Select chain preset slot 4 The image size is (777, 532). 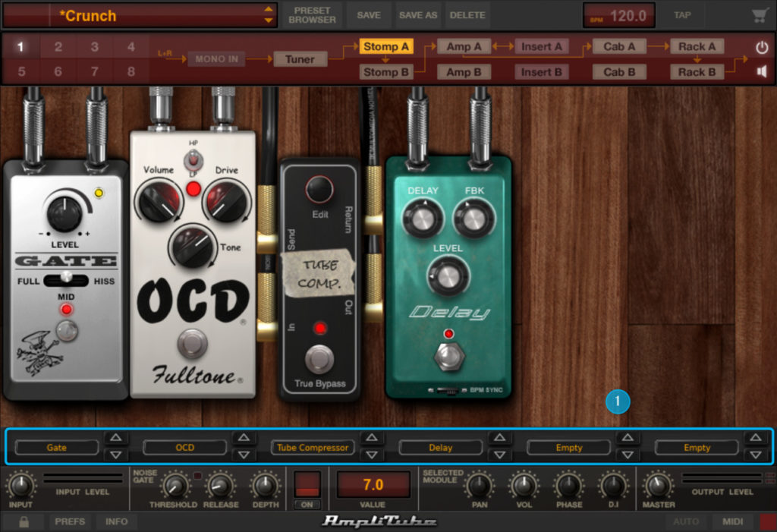click(131, 46)
